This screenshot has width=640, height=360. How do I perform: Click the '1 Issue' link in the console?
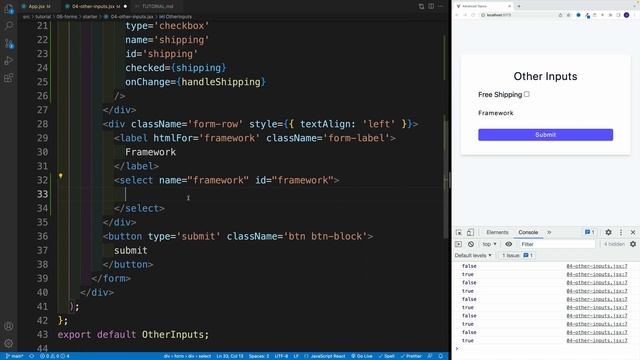[x=518, y=256]
